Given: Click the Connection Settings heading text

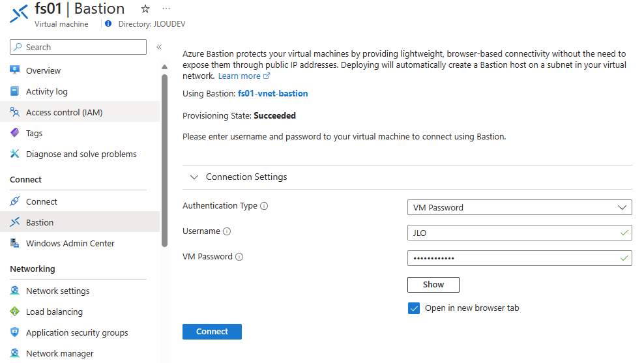Looking at the screenshot, I should 246,177.
